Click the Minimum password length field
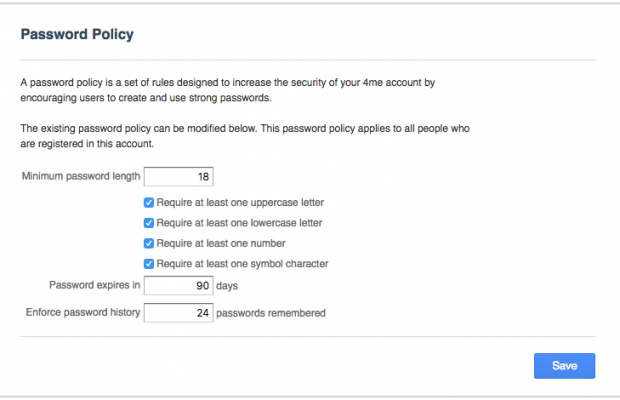Viewport: 620px width, 400px height. pyautogui.click(x=179, y=177)
